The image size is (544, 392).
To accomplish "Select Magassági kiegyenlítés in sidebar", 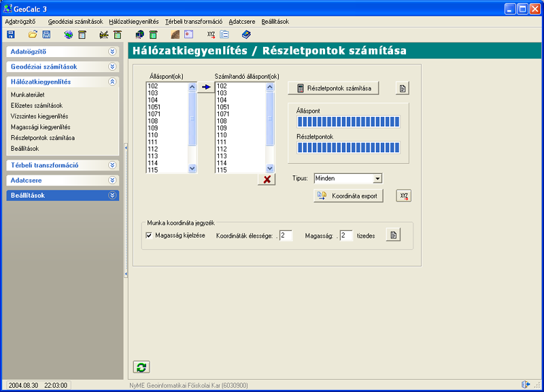I will pyautogui.click(x=40, y=127).
